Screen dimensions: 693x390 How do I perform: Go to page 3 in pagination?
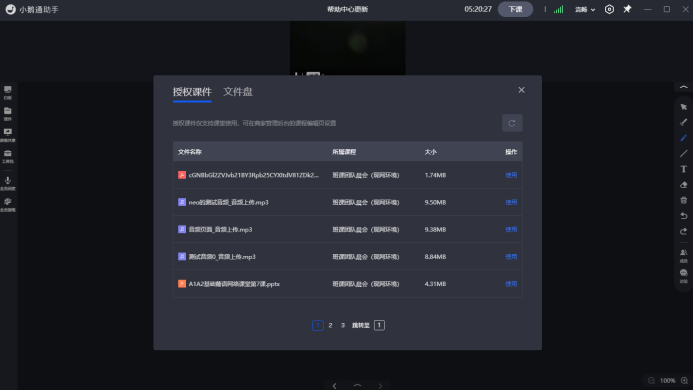click(x=343, y=325)
